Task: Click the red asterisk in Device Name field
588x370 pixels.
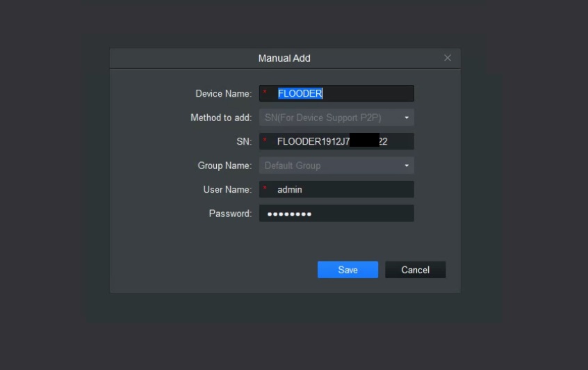Action: click(x=265, y=92)
